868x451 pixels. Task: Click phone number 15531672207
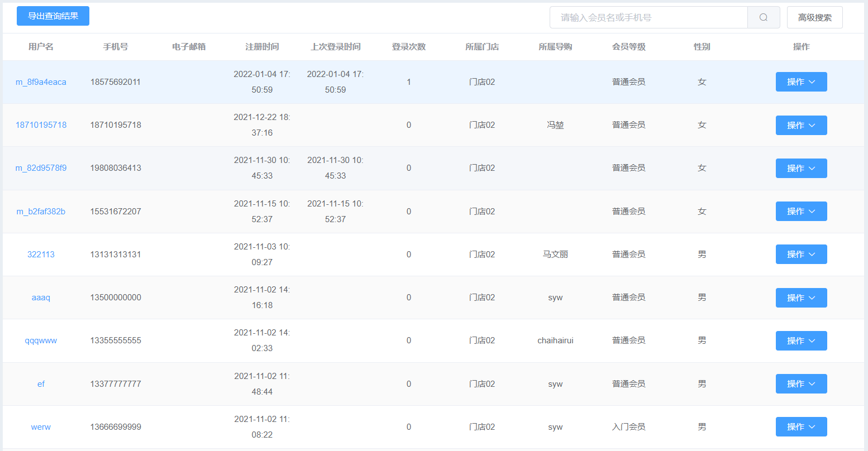pos(116,212)
